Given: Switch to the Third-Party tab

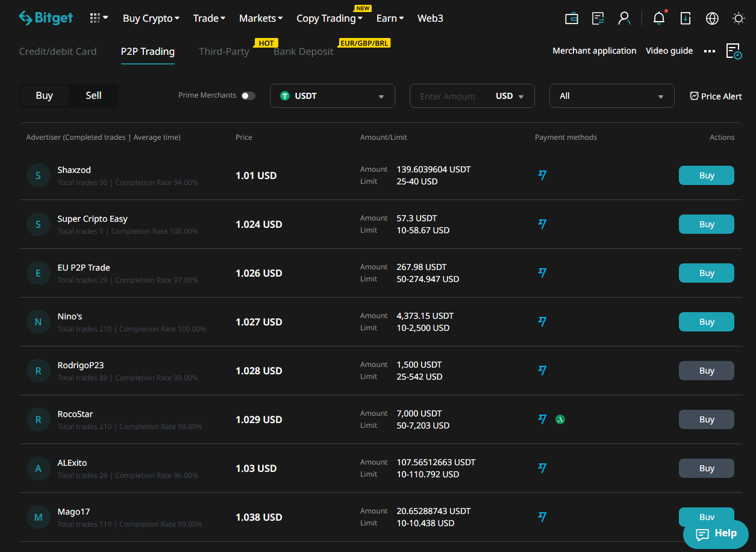Looking at the screenshot, I should 224,51.
